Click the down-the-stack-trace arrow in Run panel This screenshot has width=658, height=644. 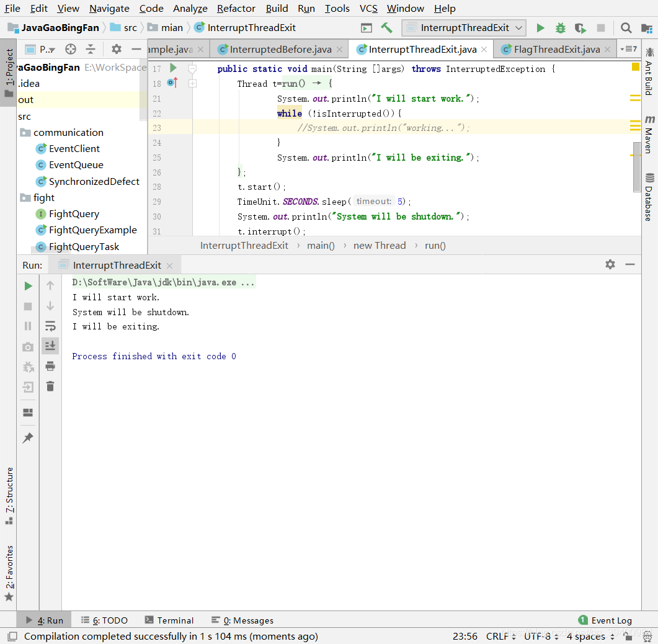(50, 306)
